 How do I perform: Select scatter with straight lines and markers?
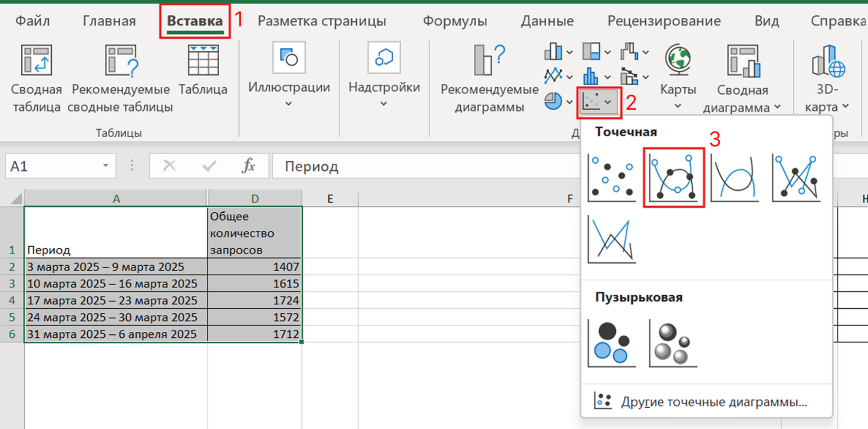pos(796,178)
